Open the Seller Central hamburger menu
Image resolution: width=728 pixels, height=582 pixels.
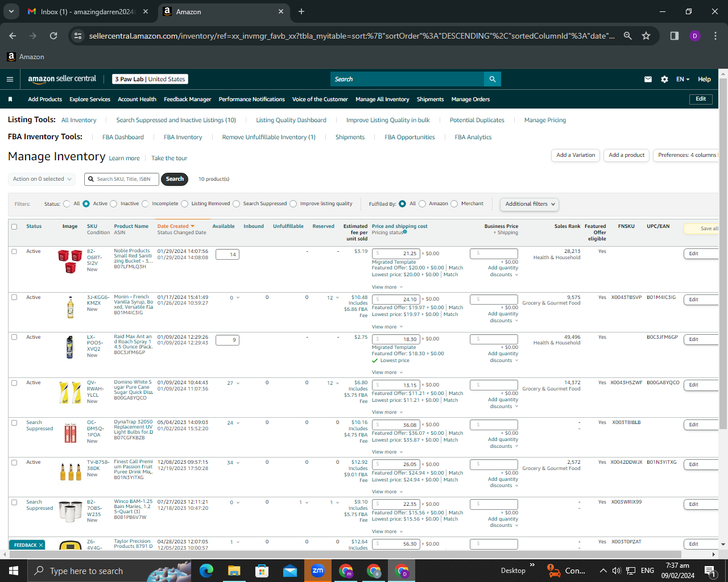pyautogui.click(x=10, y=79)
